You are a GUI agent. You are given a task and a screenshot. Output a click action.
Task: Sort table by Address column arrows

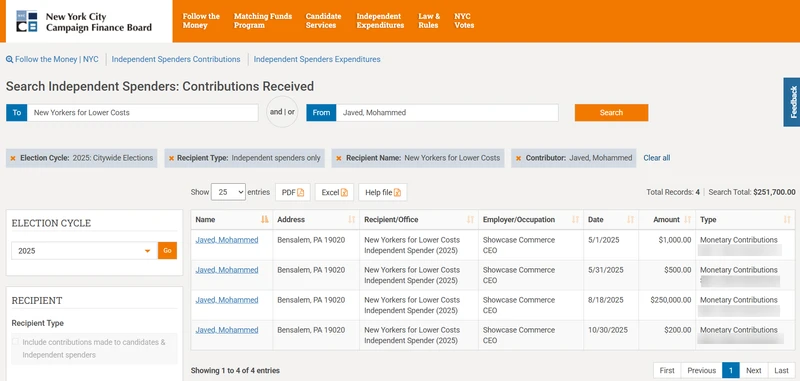[x=352, y=220]
